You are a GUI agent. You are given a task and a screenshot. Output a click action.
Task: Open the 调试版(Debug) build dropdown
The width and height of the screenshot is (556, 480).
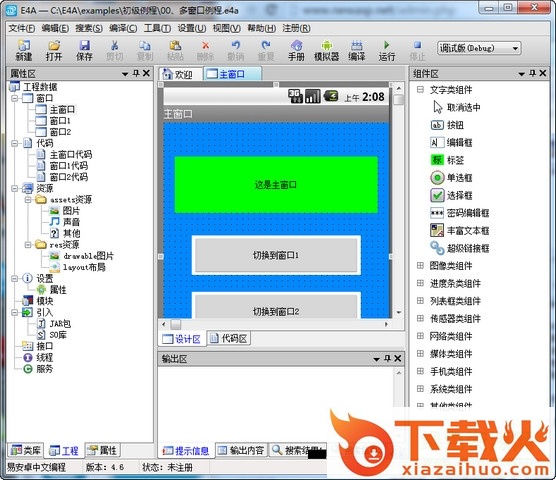[479, 48]
